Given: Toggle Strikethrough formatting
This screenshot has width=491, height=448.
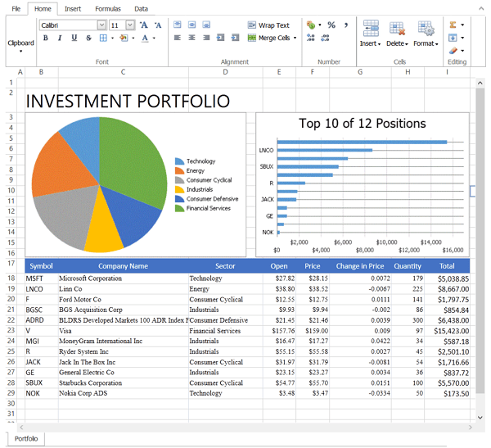Looking at the screenshot, I should (x=88, y=38).
